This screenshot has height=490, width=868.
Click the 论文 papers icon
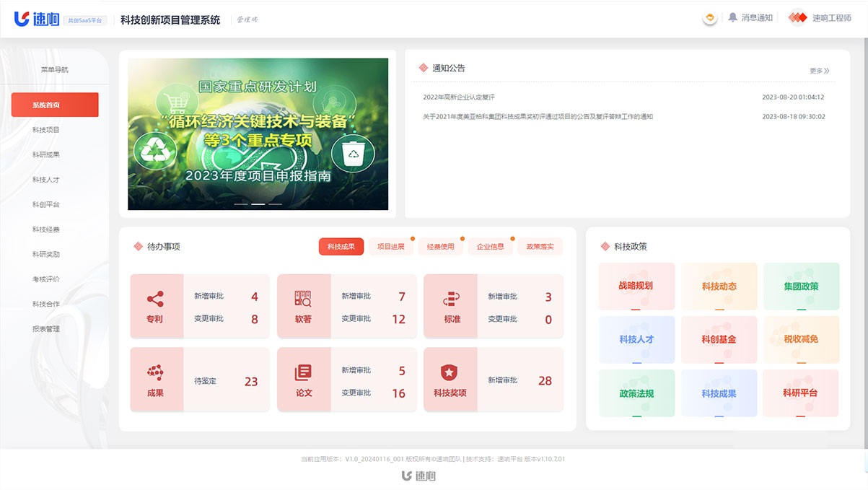coord(303,372)
